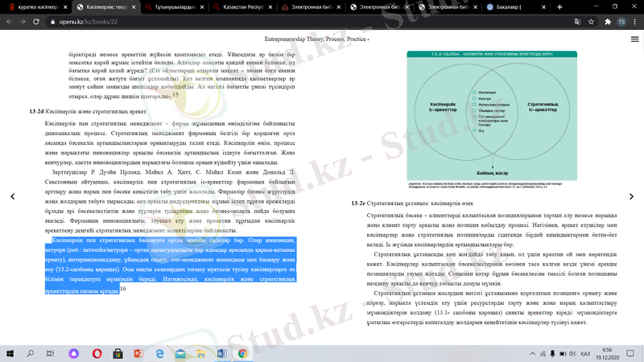The image size is (644, 362).
Task: Close the Бакалавр tab
Action: pyautogui.click(x=543, y=7)
